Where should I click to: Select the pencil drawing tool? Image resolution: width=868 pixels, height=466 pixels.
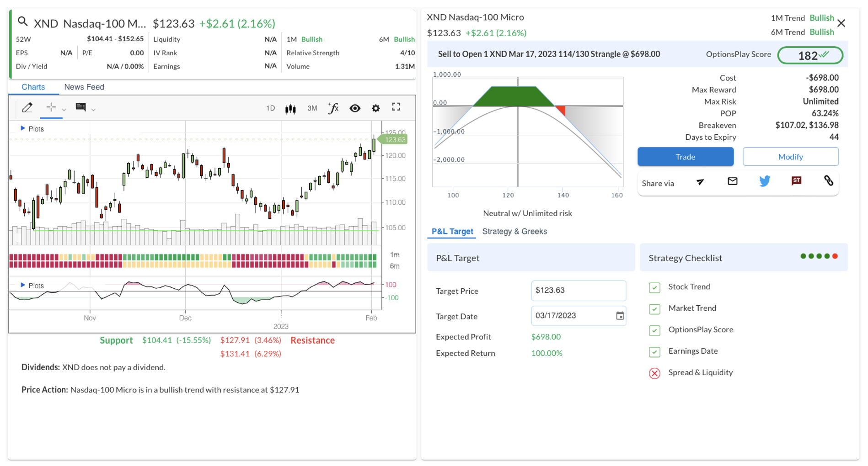[x=27, y=108]
